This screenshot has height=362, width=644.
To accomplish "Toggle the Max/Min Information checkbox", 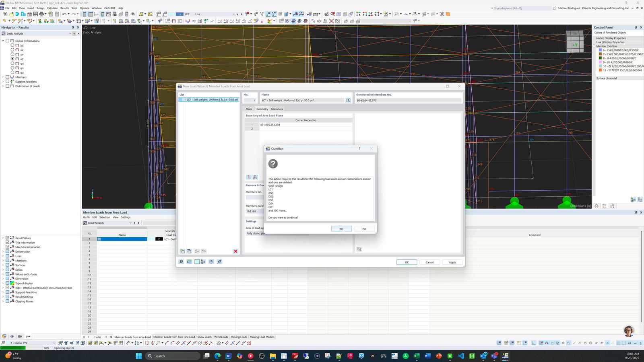I will 7,247.
